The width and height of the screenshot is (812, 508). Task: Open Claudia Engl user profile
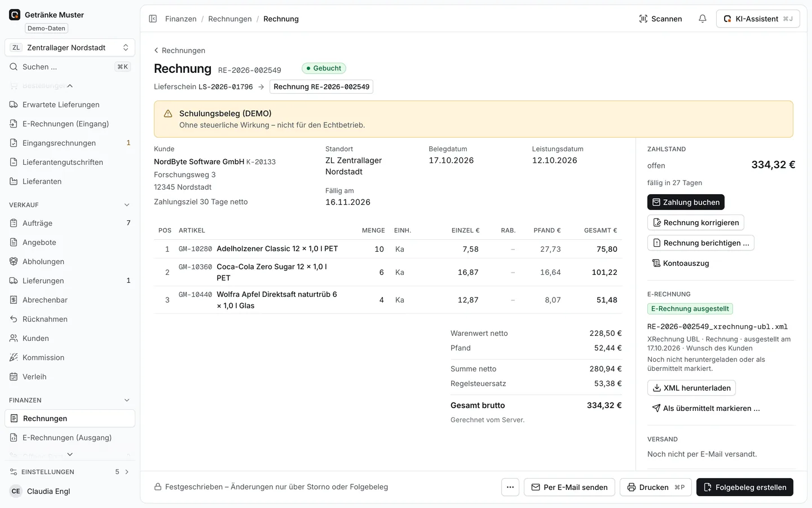point(70,491)
